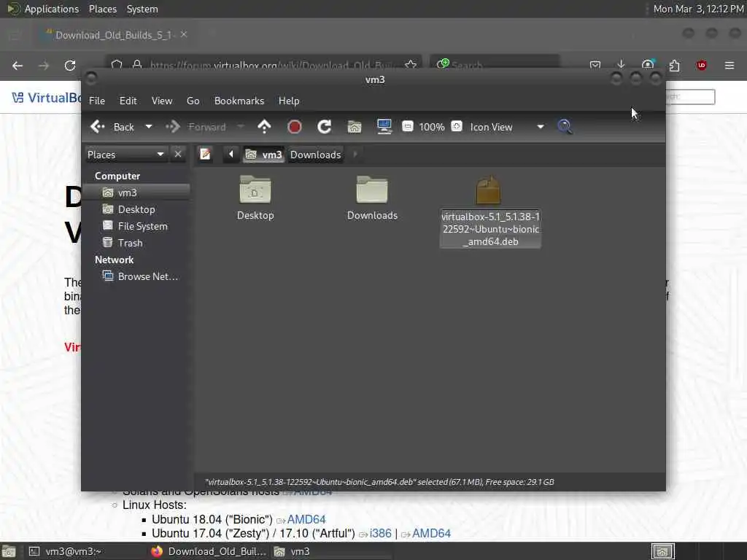Open the Desktop folder icon
The height and width of the screenshot is (560, 747).
(x=255, y=190)
